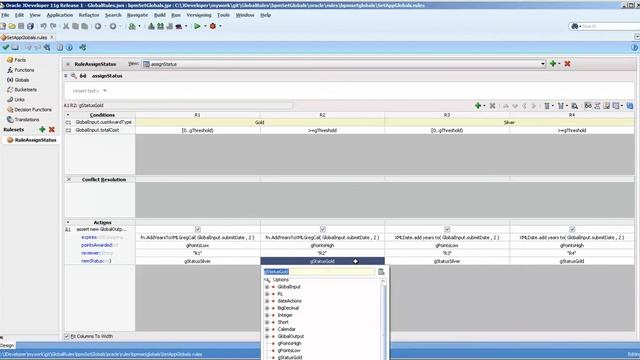Click the red X to delete ruleset
The image size is (640, 360).
pos(52,129)
